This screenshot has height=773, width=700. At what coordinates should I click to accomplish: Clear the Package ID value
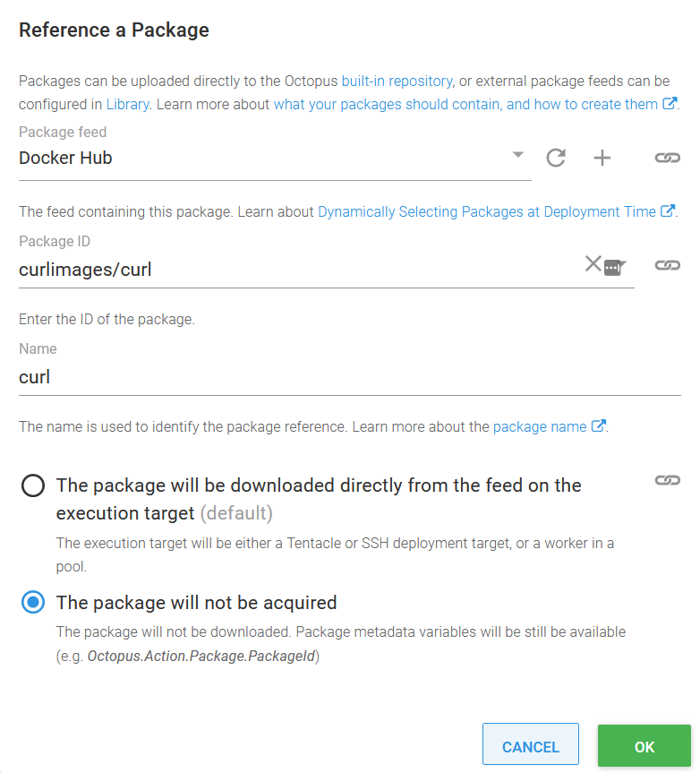tap(593, 263)
